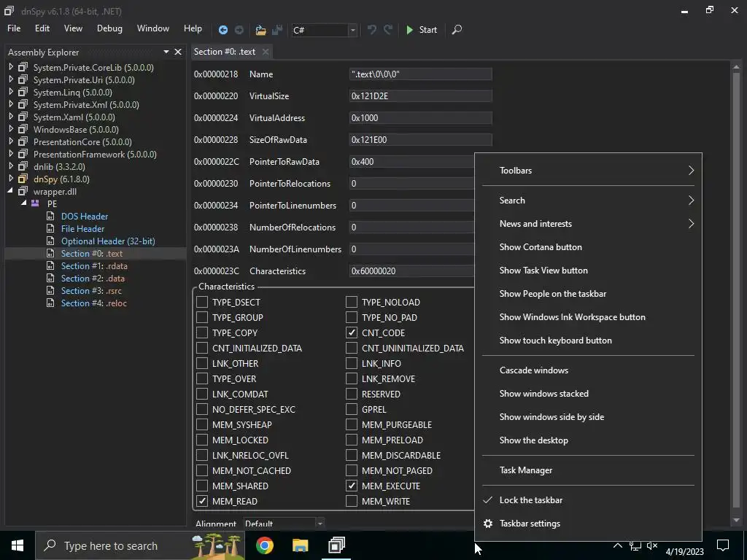
Task: Select Section #3: .rsrc node
Action: click(x=91, y=290)
